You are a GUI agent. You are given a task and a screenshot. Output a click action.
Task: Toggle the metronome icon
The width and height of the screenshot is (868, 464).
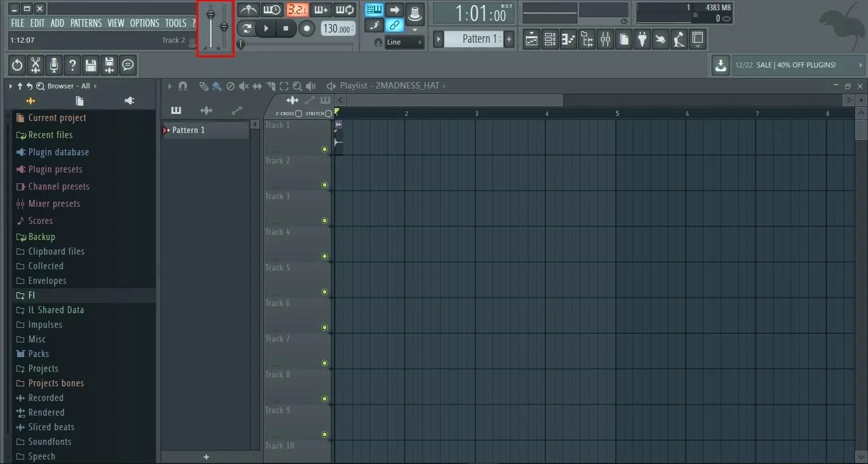pyautogui.click(x=248, y=10)
